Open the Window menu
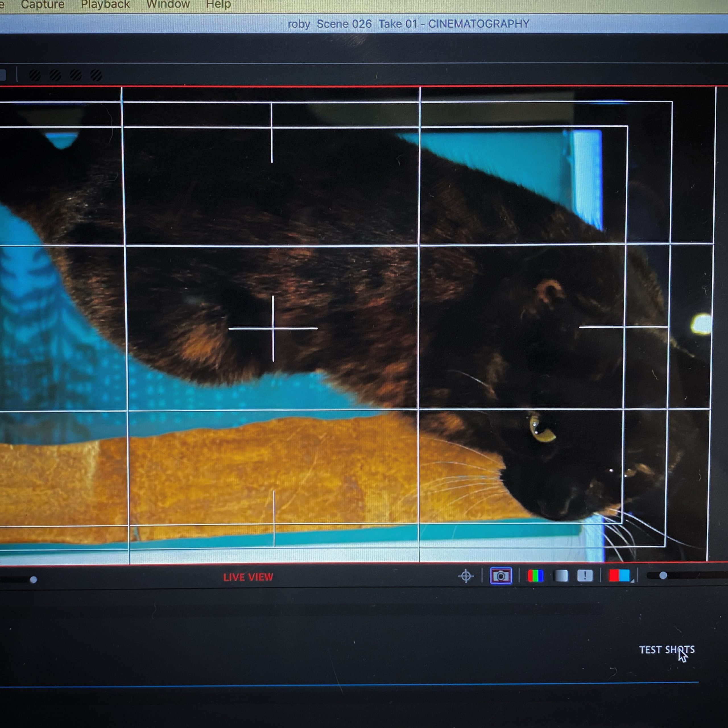Viewport: 728px width, 728px height. [168, 5]
